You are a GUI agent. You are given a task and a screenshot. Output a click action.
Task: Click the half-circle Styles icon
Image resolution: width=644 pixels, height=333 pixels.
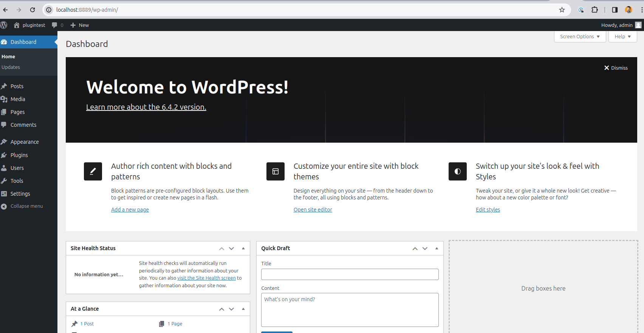(458, 171)
